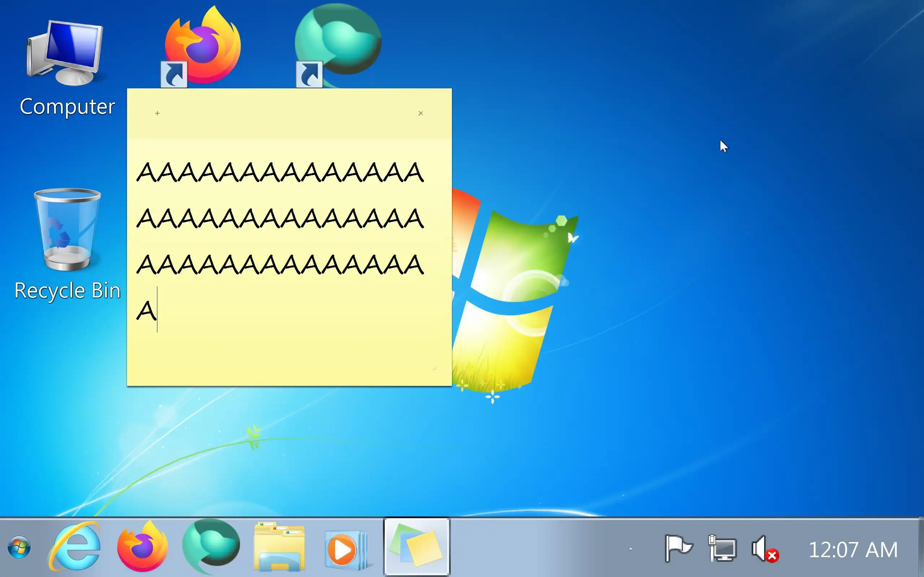
Task: Open the network status tray icon
Action: click(x=722, y=549)
